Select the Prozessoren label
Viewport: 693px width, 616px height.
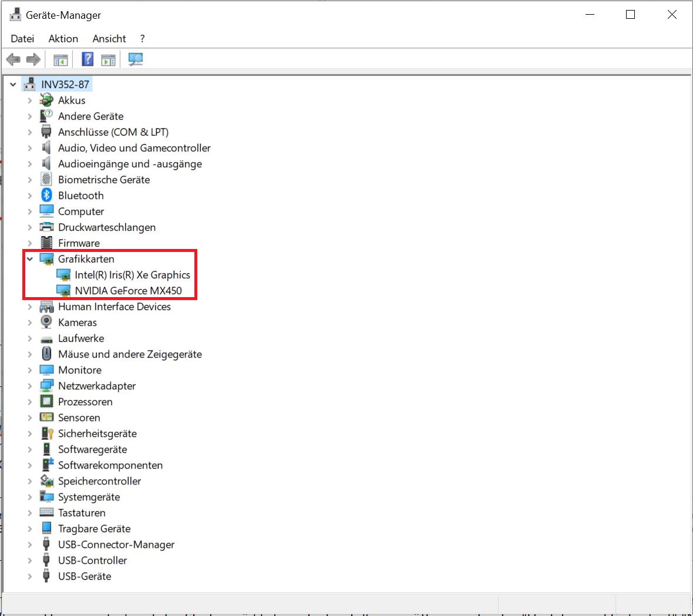coord(85,402)
